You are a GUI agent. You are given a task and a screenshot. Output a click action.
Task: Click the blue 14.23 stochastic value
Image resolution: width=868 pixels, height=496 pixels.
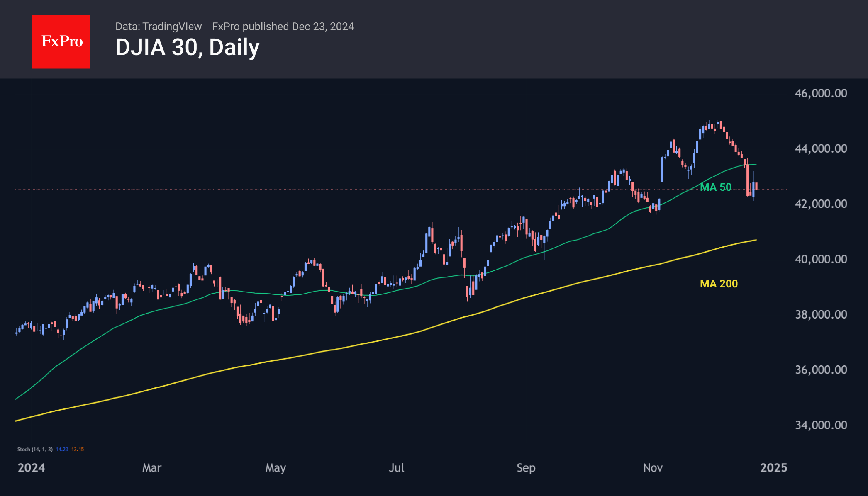(x=62, y=449)
